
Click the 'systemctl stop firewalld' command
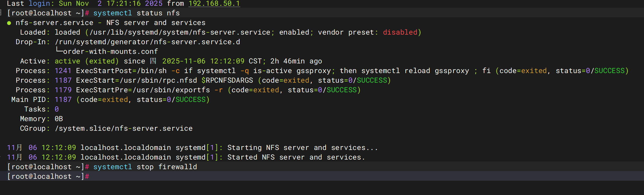pyautogui.click(x=145, y=167)
